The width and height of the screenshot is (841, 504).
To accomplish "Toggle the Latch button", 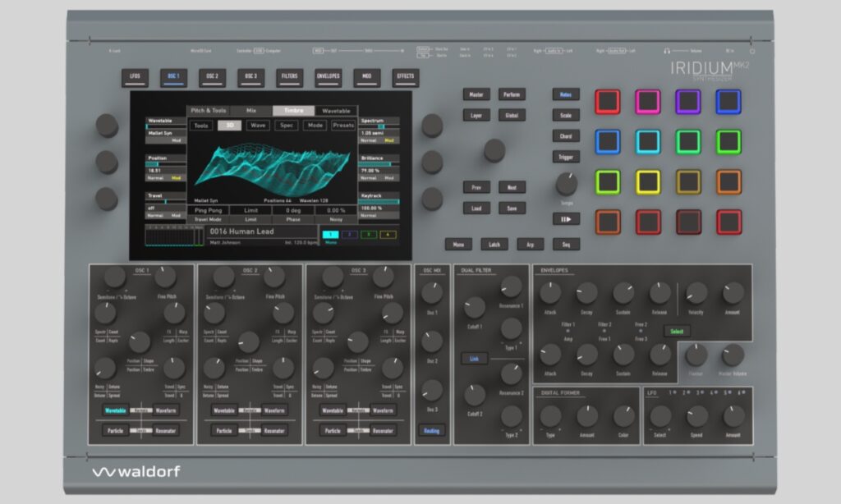I will click(494, 245).
